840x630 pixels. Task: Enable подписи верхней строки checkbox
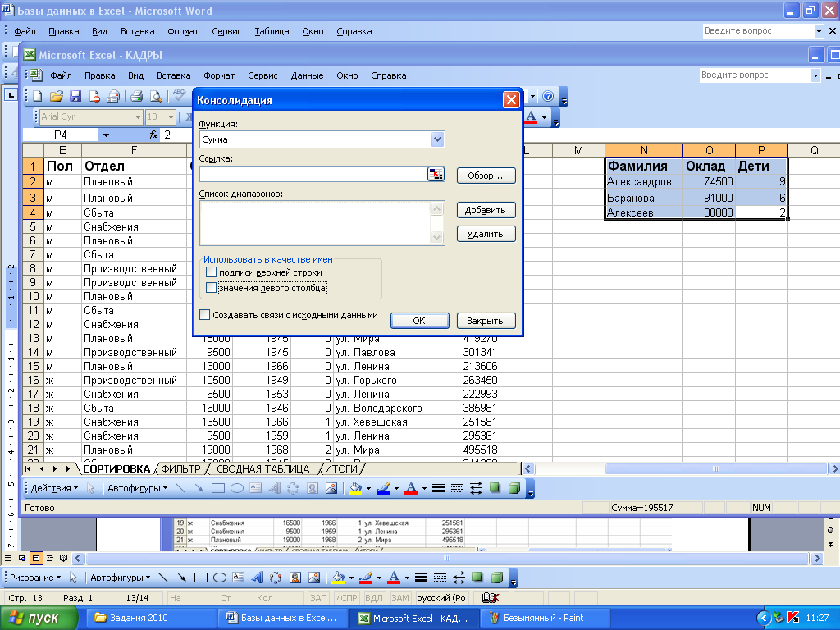click(212, 272)
